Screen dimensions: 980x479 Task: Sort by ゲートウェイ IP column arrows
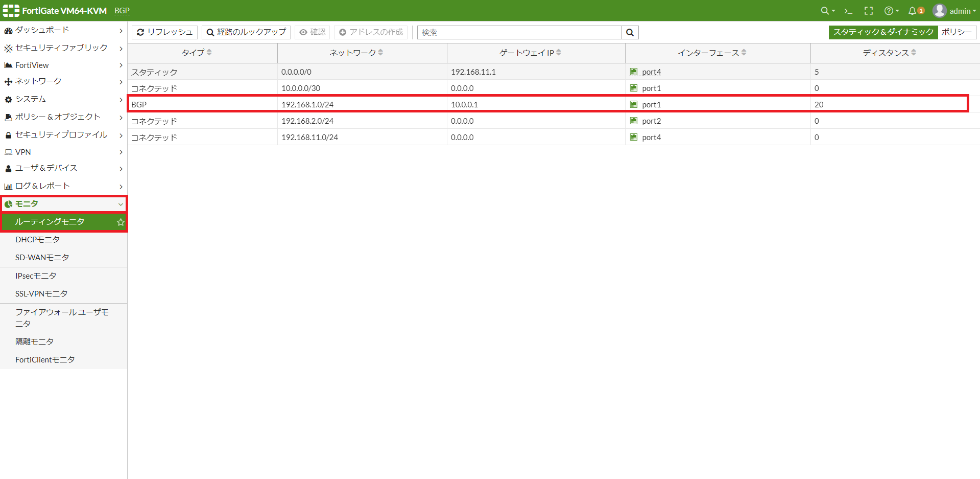pos(559,53)
